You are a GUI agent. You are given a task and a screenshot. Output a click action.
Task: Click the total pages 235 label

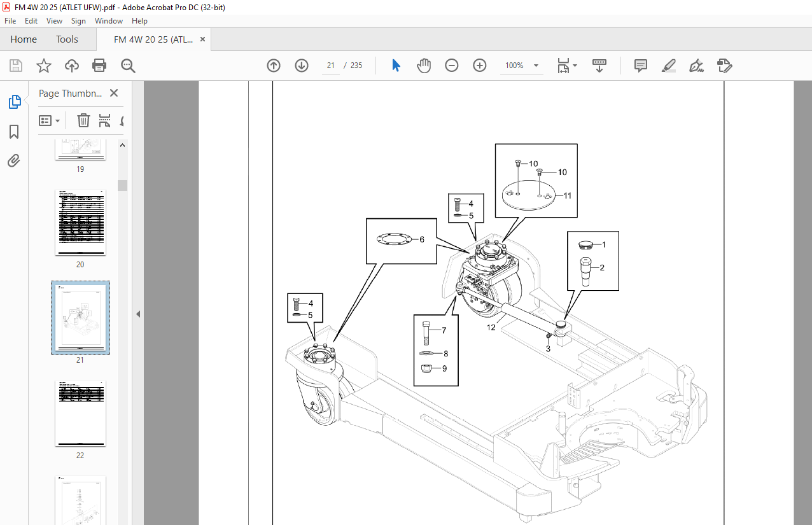click(x=356, y=66)
